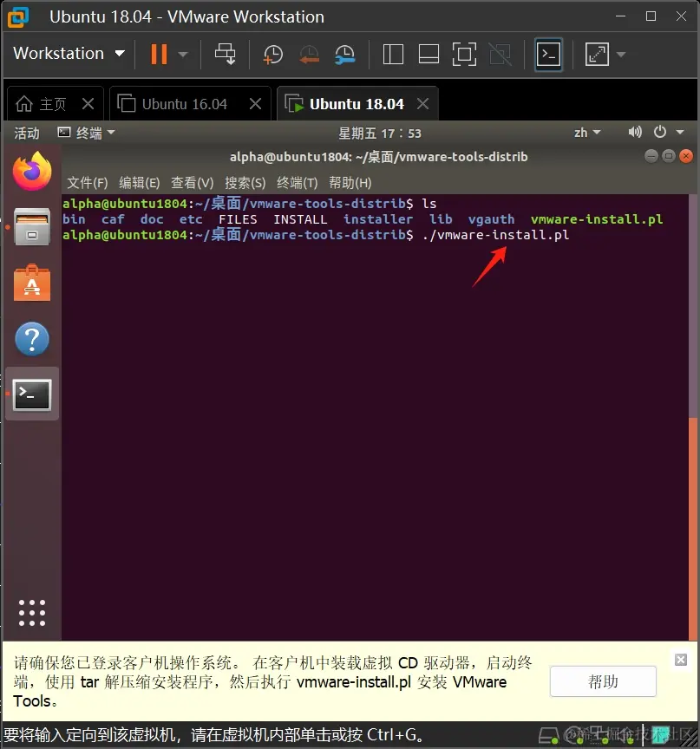The height and width of the screenshot is (749, 700).
Task: Open the 终端 application menu
Action: (x=86, y=133)
